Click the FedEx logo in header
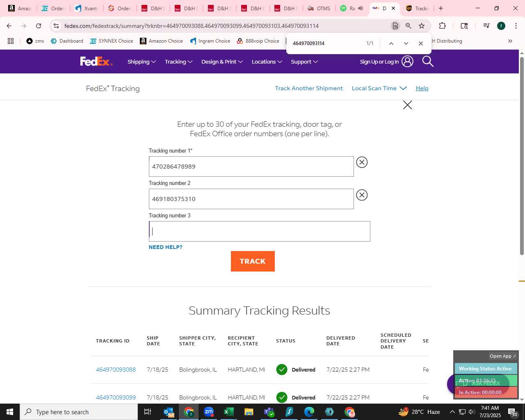The width and height of the screenshot is (525, 420). (96, 62)
